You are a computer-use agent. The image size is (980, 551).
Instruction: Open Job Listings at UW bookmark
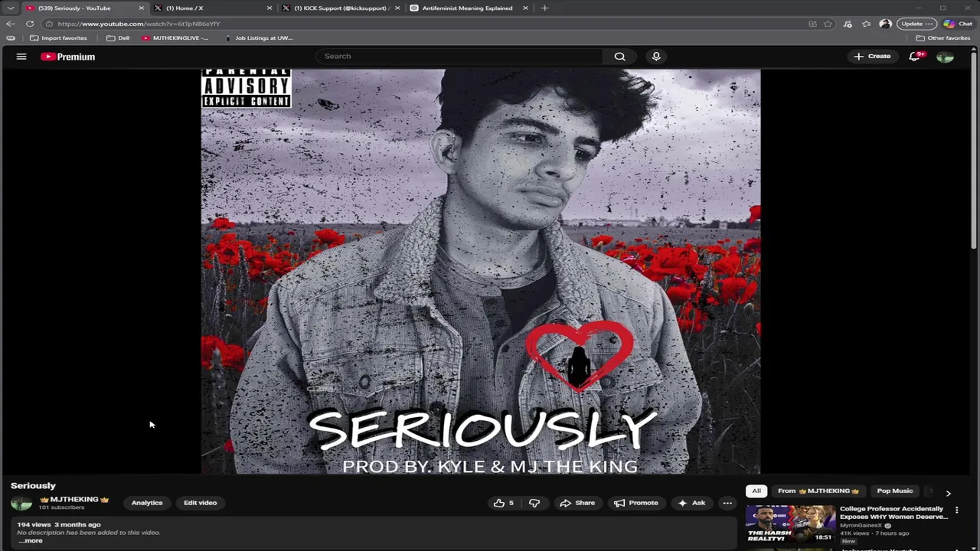coord(259,37)
